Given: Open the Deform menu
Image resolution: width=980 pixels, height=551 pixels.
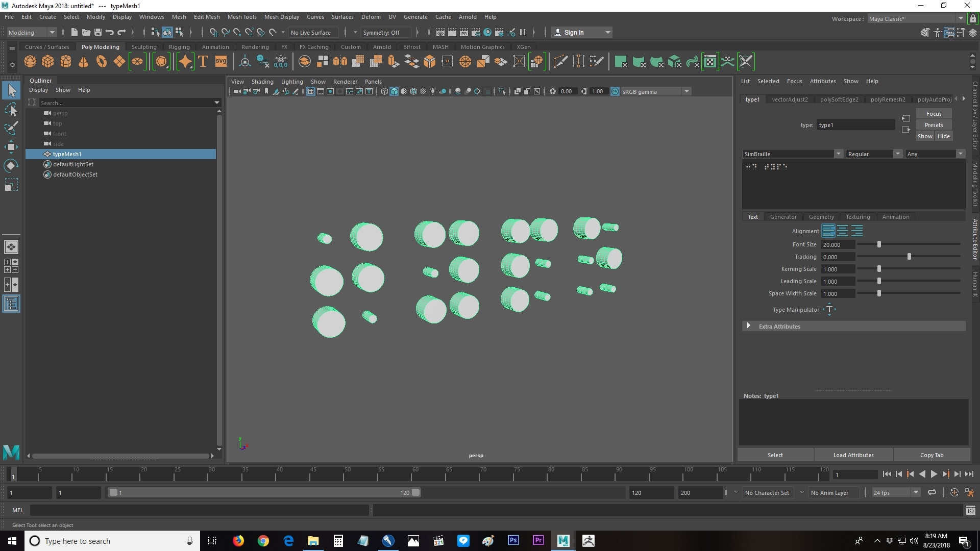Looking at the screenshot, I should click(371, 17).
